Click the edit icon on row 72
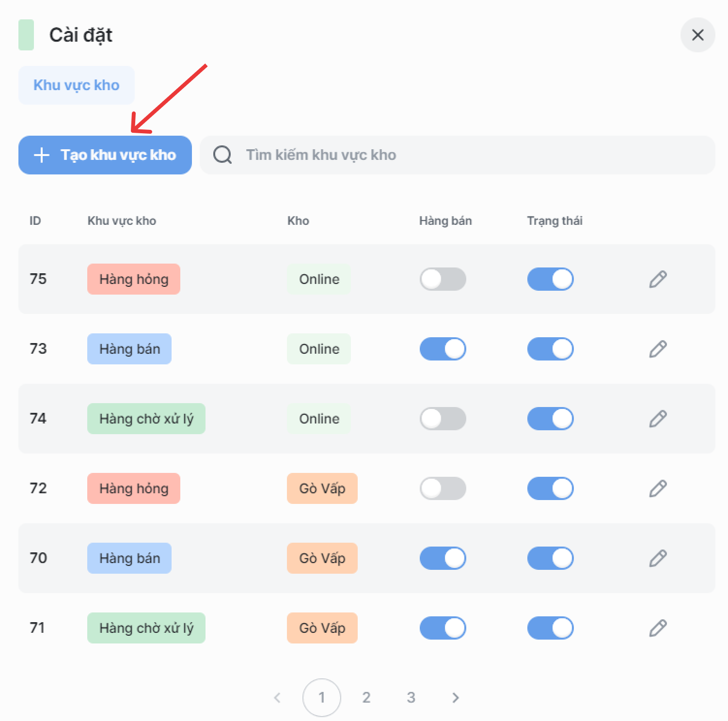 [x=658, y=488]
